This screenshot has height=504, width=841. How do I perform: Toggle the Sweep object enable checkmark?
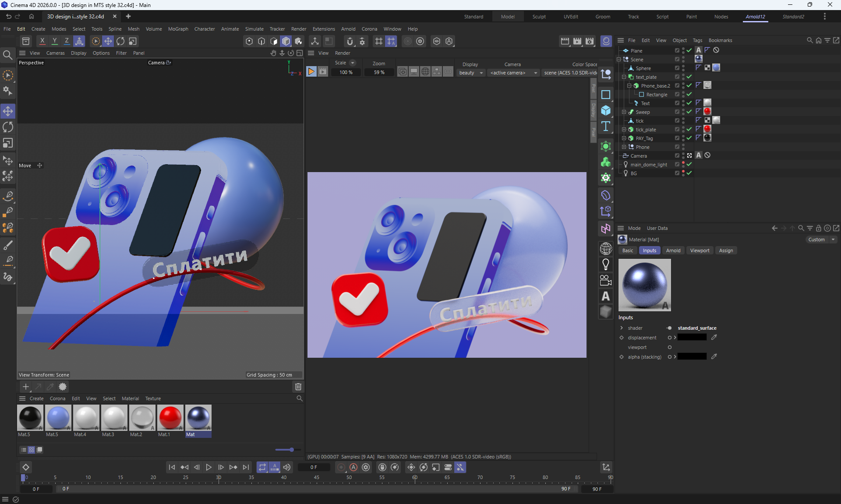pyautogui.click(x=689, y=112)
